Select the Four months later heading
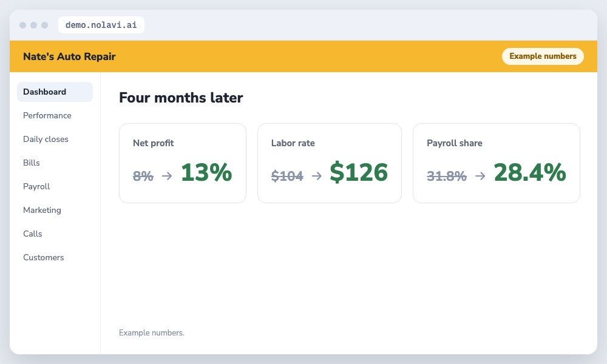 click(x=181, y=98)
